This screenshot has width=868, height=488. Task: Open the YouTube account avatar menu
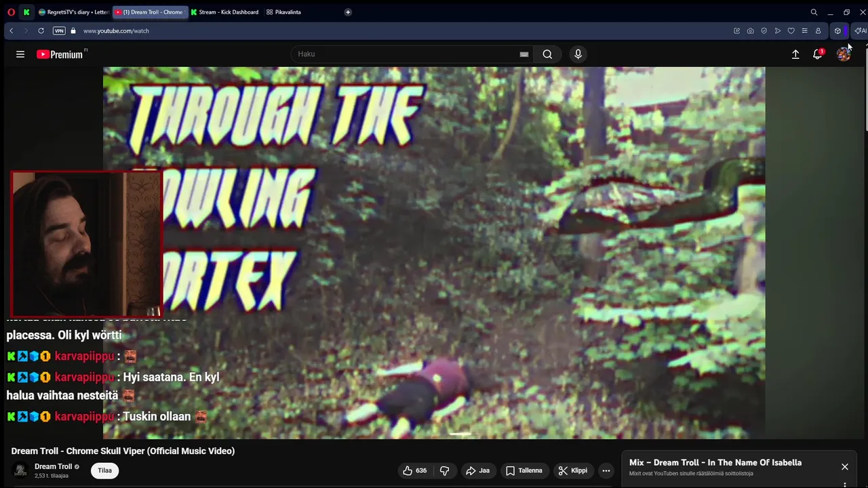pos(844,54)
